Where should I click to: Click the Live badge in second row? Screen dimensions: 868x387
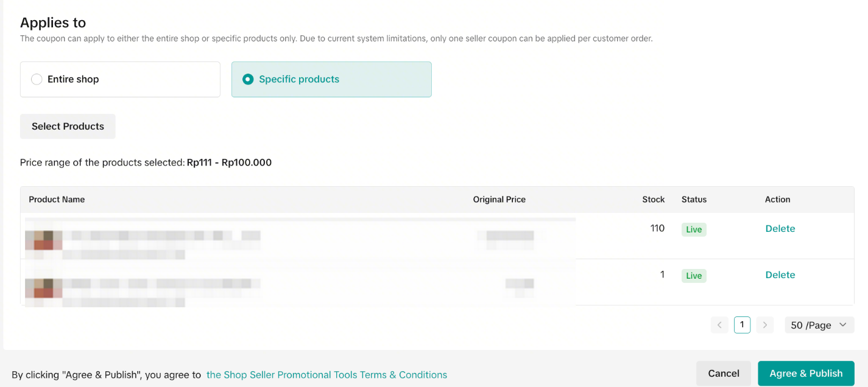tap(694, 276)
